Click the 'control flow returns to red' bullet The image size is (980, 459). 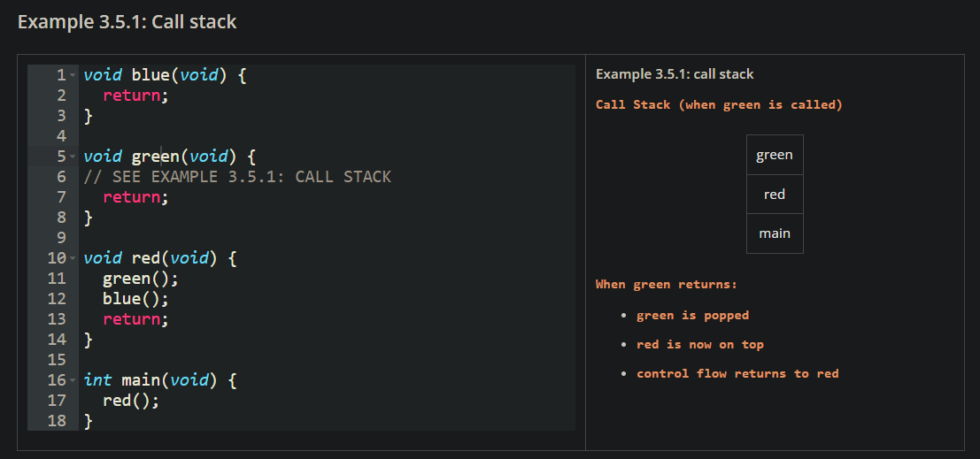(x=737, y=373)
